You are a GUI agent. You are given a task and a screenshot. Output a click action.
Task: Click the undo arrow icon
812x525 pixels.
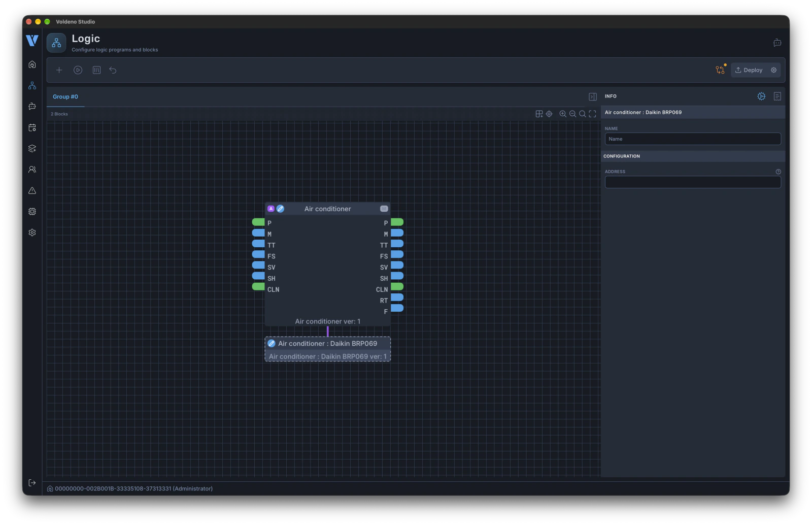pyautogui.click(x=113, y=70)
